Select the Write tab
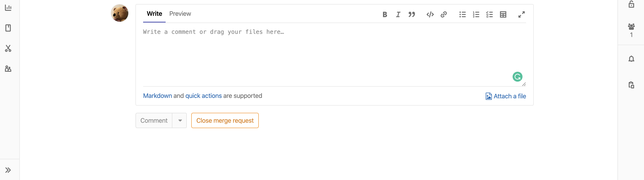Image resolution: width=644 pixels, height=180 pixels. tap(154, 14)
